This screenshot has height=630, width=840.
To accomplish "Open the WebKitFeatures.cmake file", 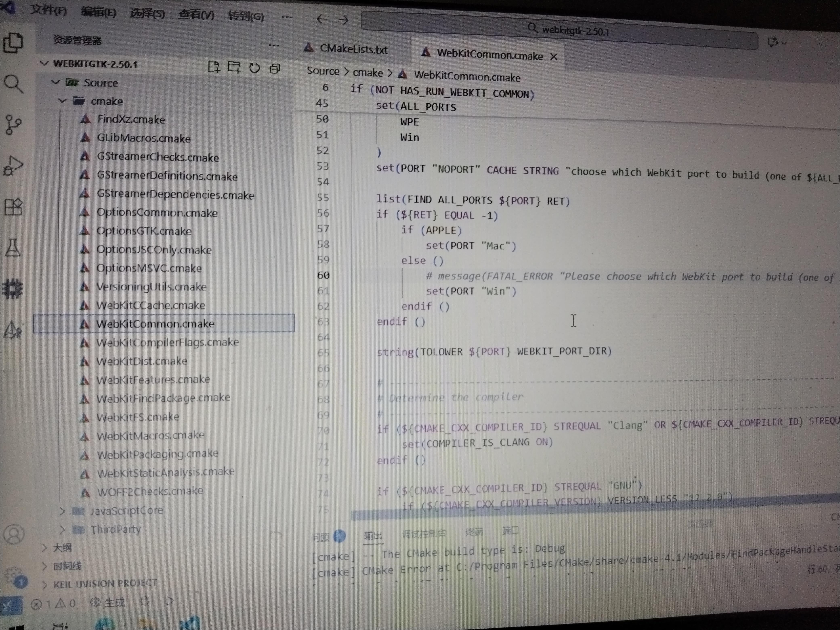I will coord(153,379).
